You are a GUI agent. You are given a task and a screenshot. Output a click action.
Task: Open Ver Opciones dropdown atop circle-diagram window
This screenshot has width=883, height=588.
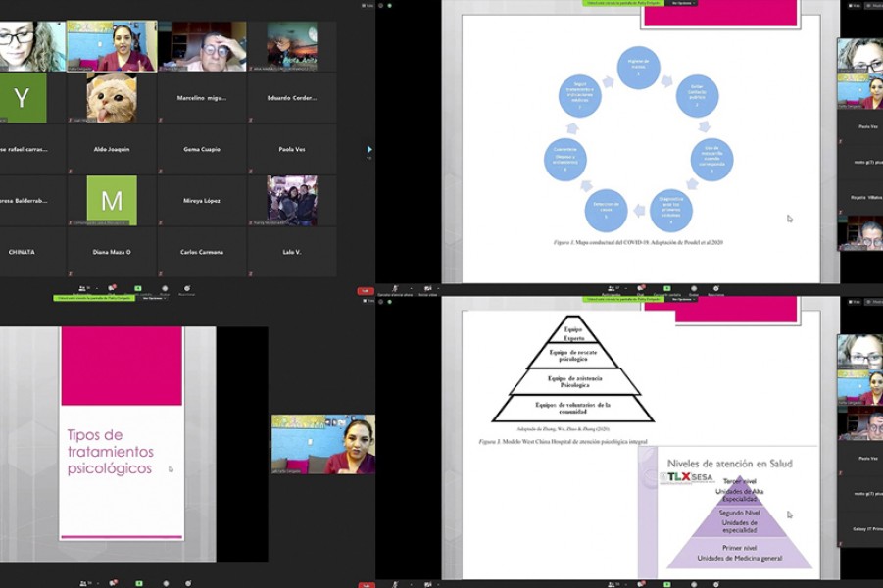click(683, 3)
